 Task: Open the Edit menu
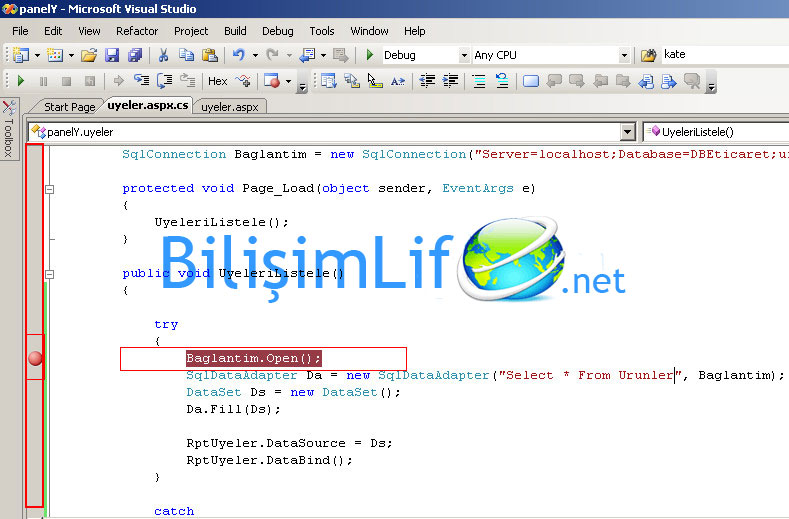[x=53, y=31]
